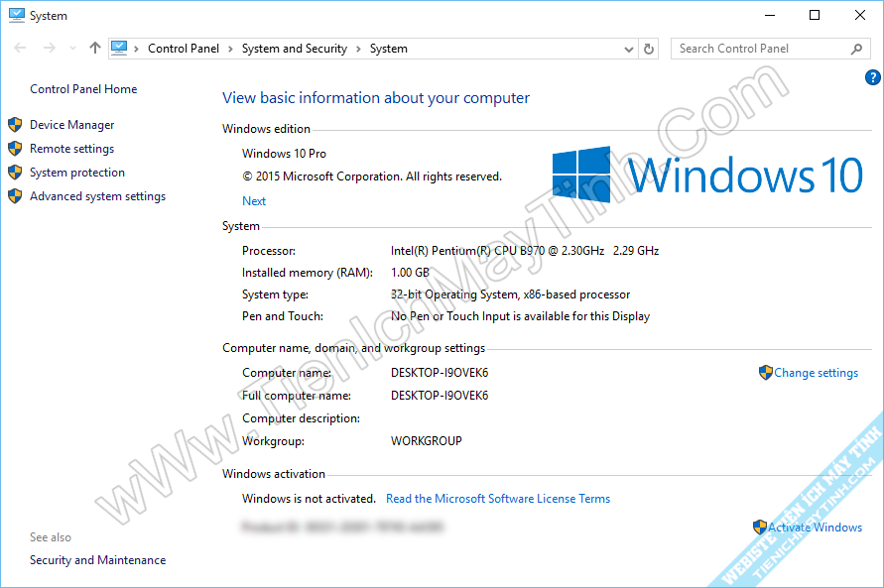The image size is (884, 588).
Task: Click Activate Windows link
Action: point(816,528)
